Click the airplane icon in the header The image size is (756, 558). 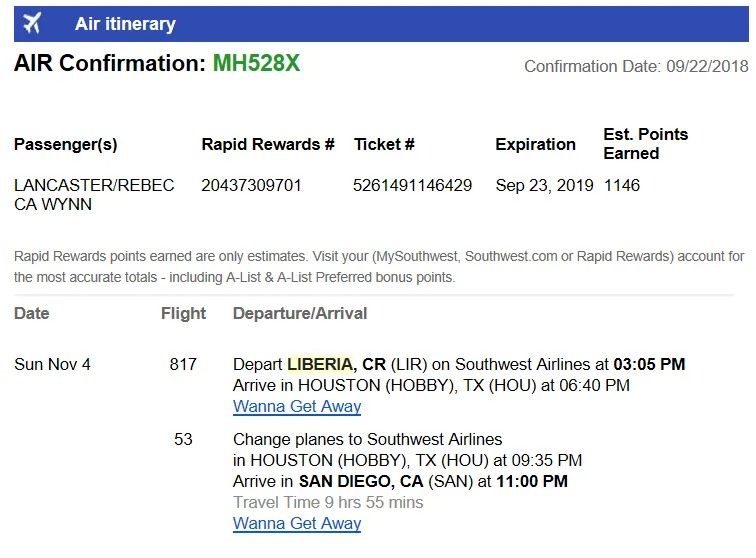click(x=32, y=23)
